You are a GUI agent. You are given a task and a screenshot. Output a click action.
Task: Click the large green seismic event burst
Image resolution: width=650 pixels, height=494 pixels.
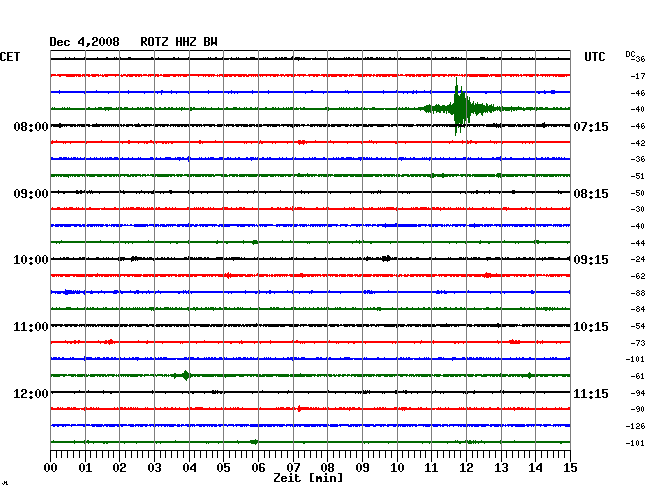[x=459, y=108]
